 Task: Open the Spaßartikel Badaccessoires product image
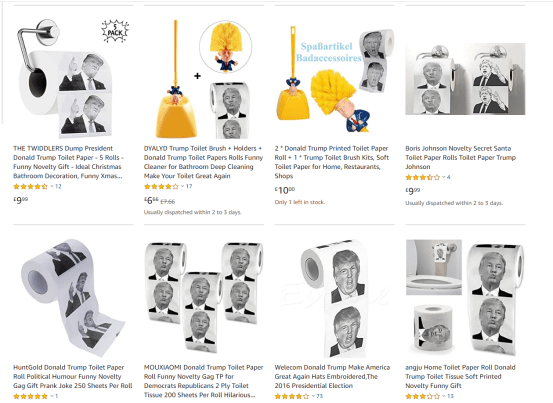point(335,79)
